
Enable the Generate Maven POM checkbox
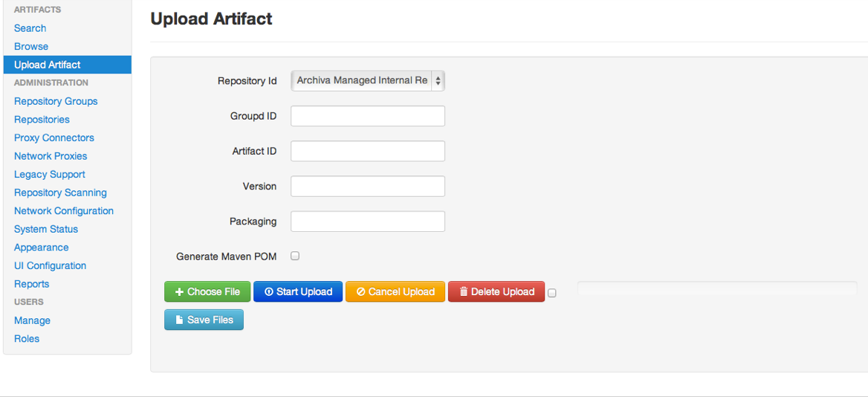tap(295, 256)
